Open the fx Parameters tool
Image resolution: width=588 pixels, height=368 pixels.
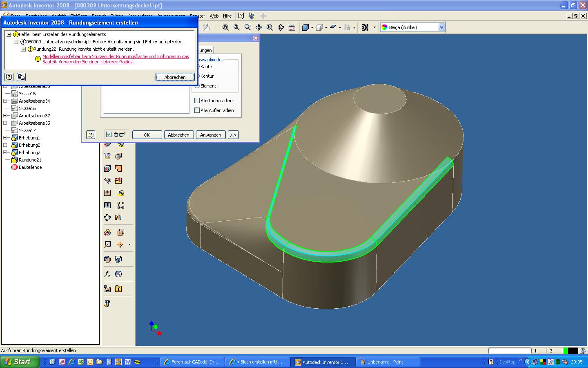(107, 274)
